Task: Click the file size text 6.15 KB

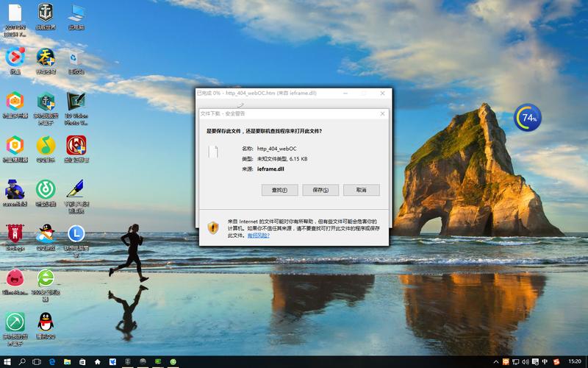Action: [x=298, y=159]
